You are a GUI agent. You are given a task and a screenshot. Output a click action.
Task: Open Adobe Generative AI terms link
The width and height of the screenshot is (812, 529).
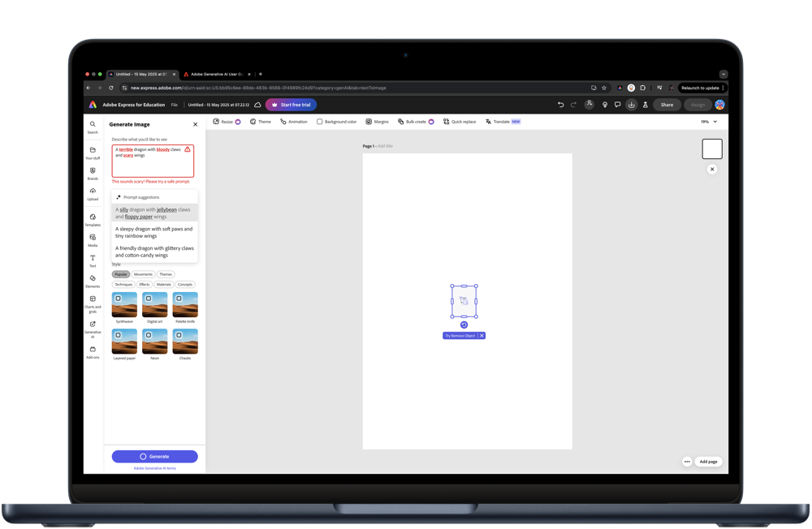155,468
